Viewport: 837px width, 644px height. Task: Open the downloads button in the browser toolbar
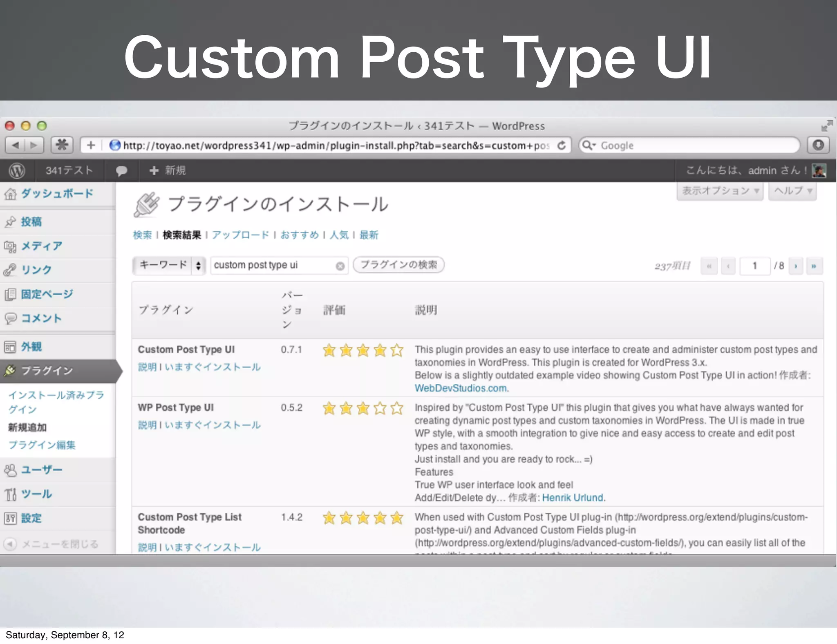818,145
